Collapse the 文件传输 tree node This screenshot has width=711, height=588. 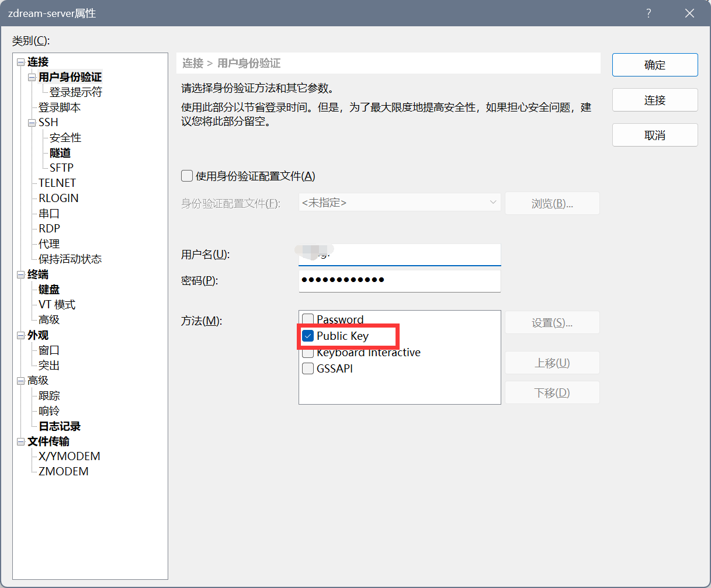tap(21, 441)
